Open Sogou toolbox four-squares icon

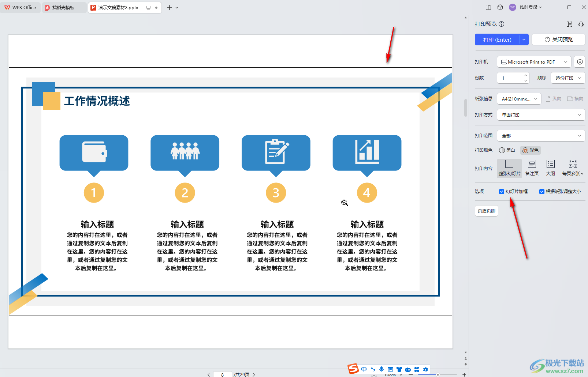[x=417, y=369]
